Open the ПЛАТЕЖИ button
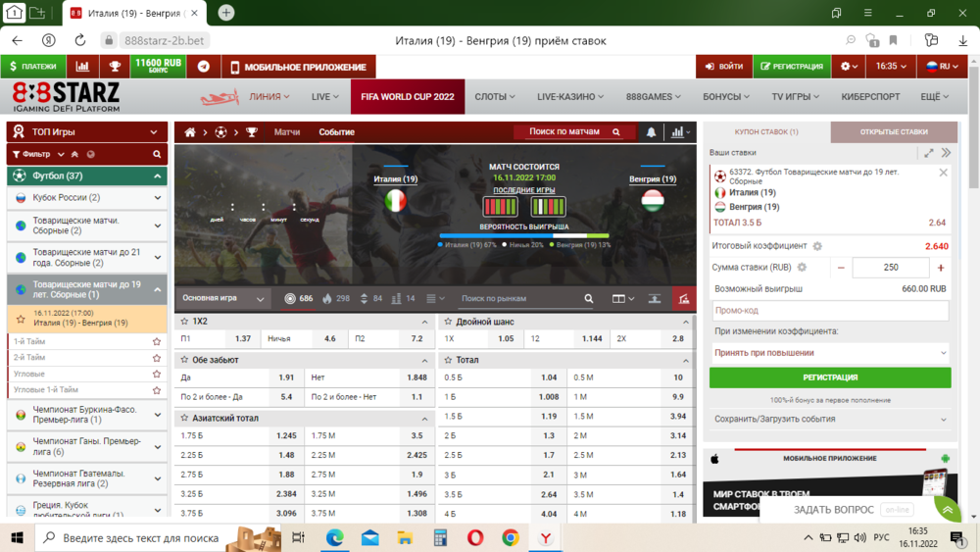This screenshot has width=980, height=552. tap(33, 67)
